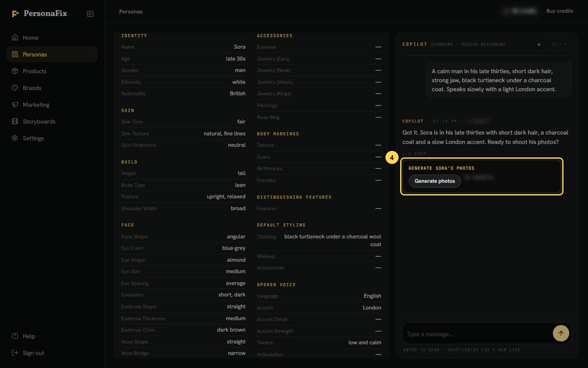Click the Home icon in the sidebar
This screenshot has height=368, width=588.
[15, 38]
